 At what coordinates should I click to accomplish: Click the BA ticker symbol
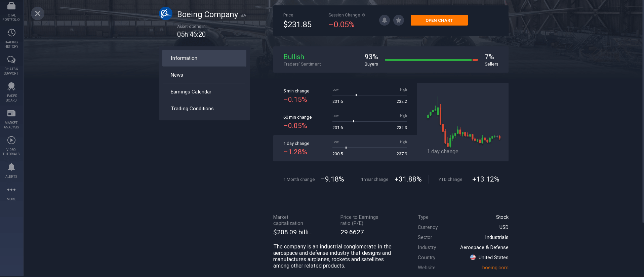point(243,15)
